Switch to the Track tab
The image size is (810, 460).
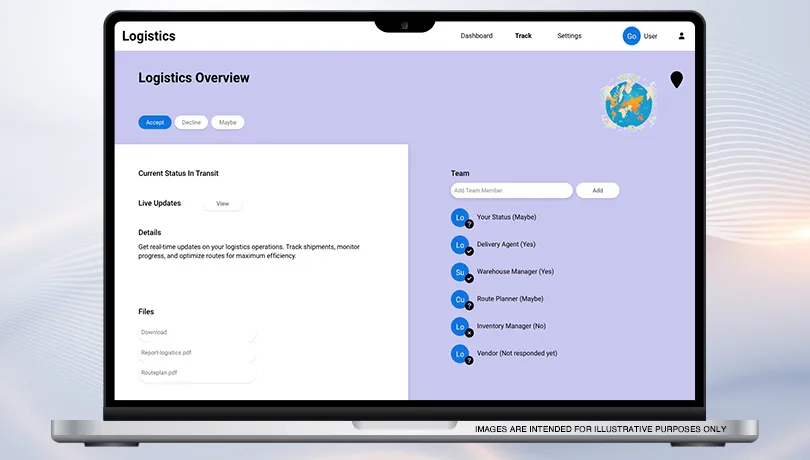point(523,36)
